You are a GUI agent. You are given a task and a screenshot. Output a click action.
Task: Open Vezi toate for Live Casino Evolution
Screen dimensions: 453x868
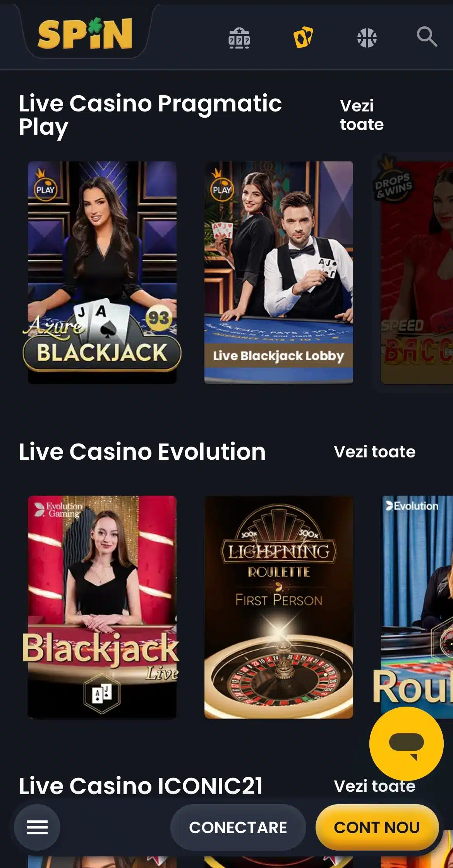click(x=374, y=452)
